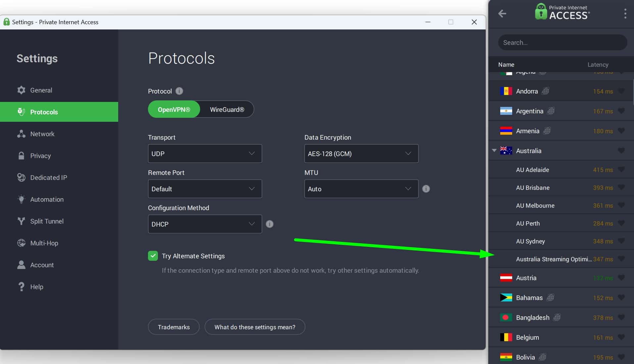
Task: Select AU Brisbane server
Action: [561, 187]
